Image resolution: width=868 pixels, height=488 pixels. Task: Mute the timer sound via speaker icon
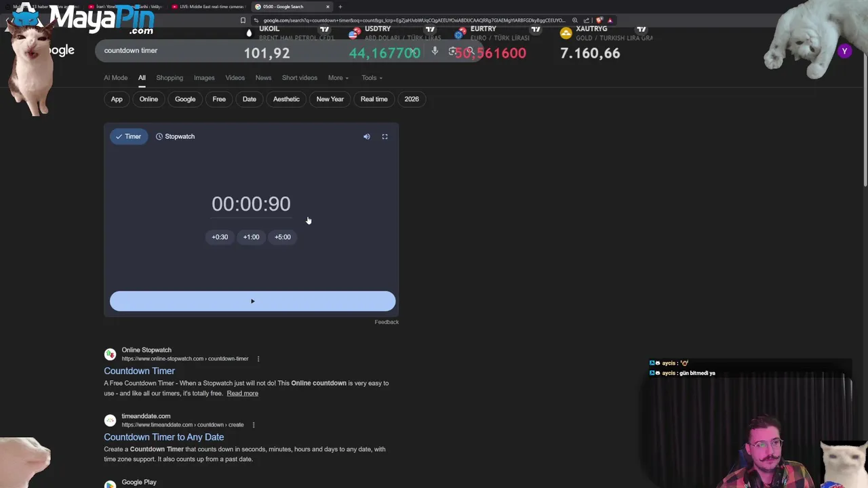tap(366, 137)
